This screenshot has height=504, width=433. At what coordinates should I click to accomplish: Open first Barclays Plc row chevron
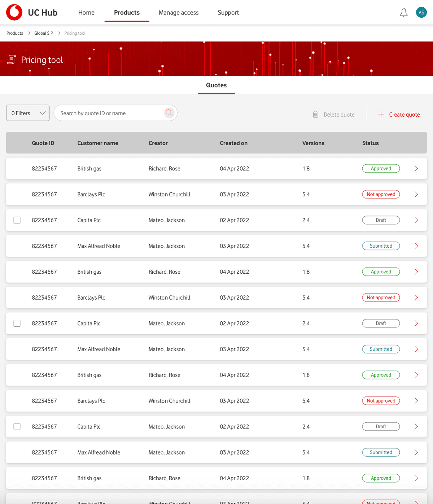(x=416, y=194)
